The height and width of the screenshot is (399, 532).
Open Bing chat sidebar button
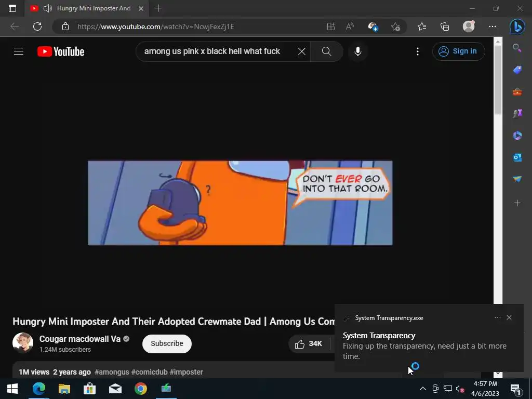pyautogui.click(x=517, y=27)
